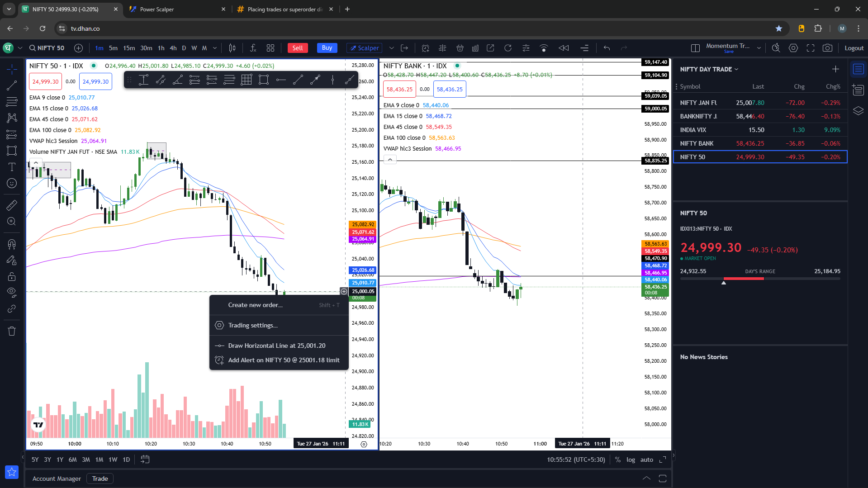Select the Text tool in left sidebar
868x488 pixels.
pos(12,167)
